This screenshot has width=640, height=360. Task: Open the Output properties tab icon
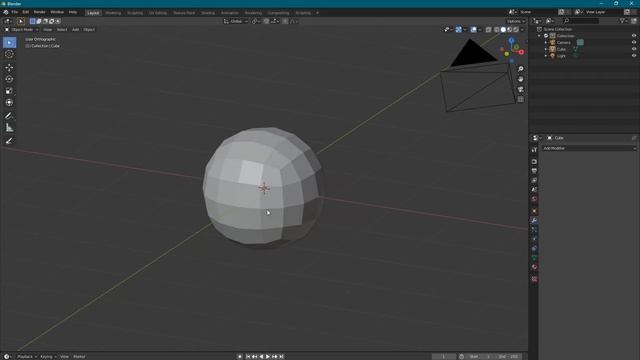point(534,171)
